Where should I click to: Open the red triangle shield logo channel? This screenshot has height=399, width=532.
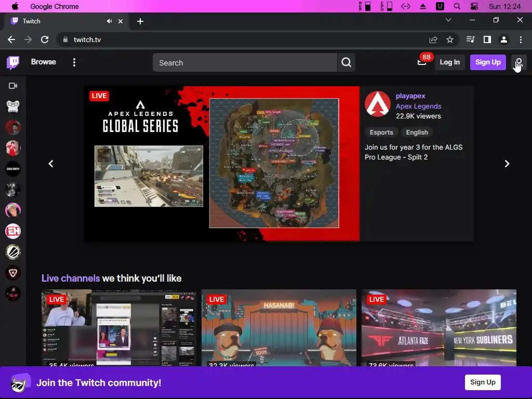13,273
